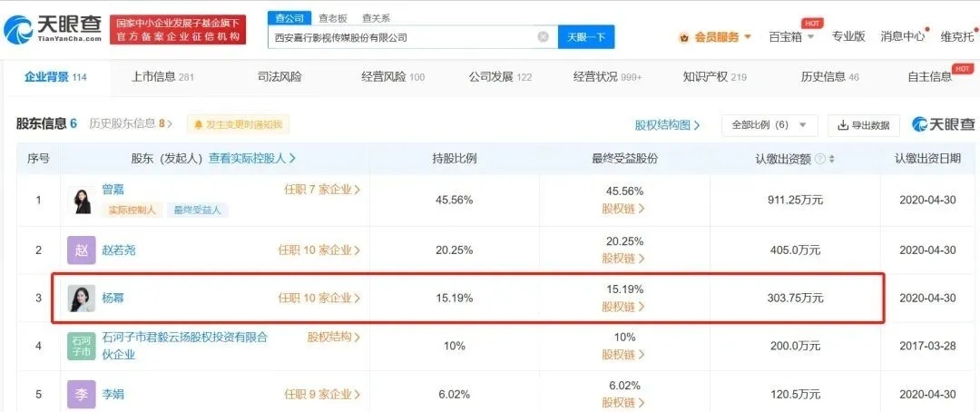
Task: Click the 发生变更时通知我 notification button
Action: (x=238, y=124)
